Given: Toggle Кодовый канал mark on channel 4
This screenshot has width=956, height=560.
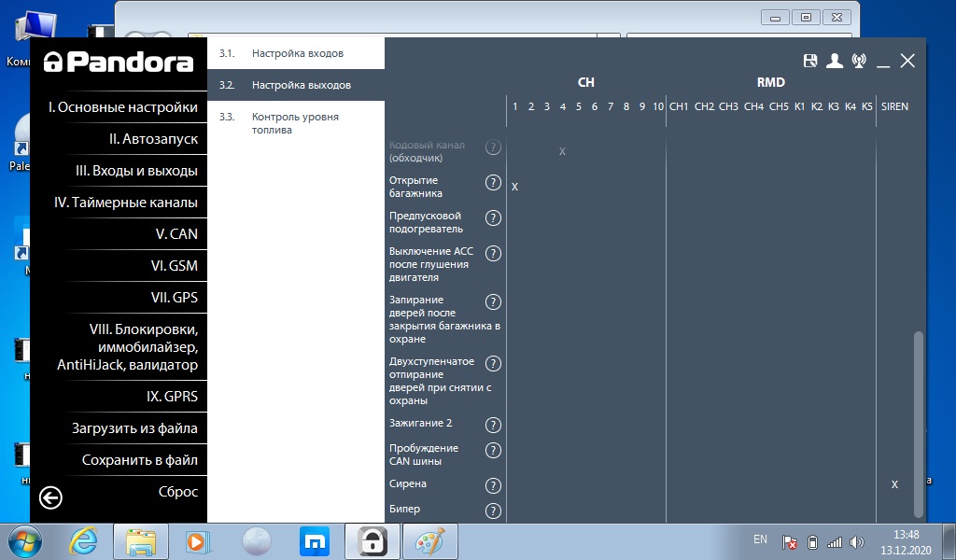Looking at the screenshot, I should click(x=562, y=151).
